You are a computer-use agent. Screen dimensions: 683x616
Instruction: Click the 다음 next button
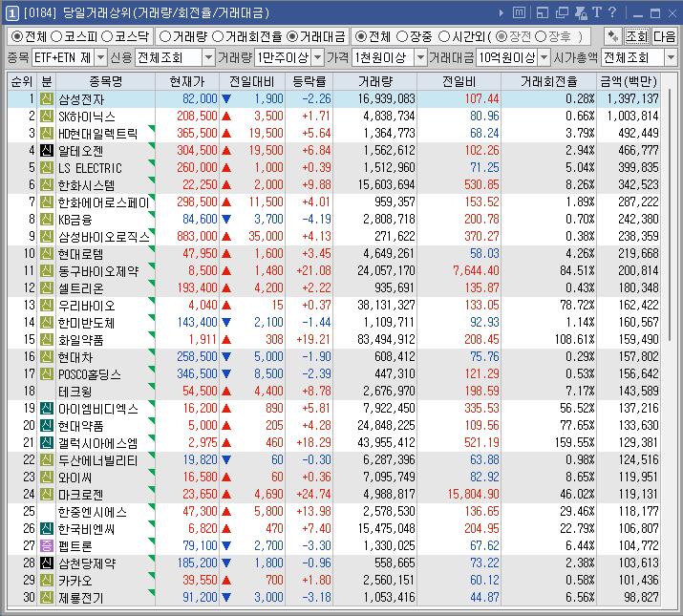[x=664, y=36]
